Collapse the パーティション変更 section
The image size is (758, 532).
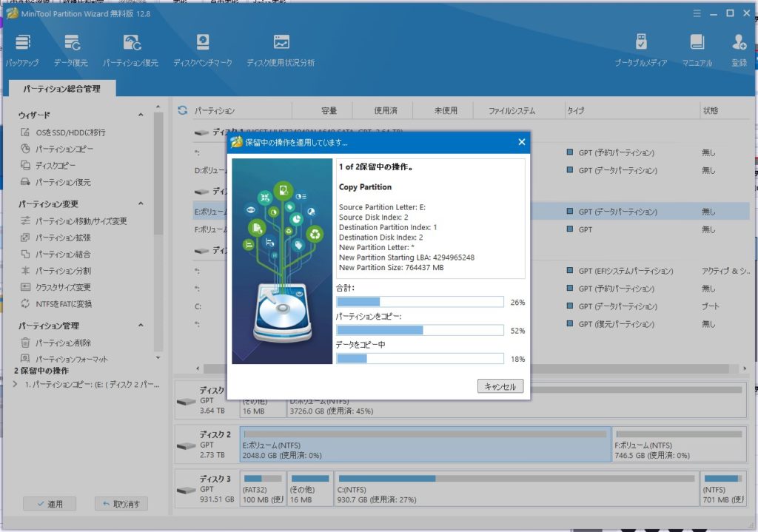pos(141,204)
